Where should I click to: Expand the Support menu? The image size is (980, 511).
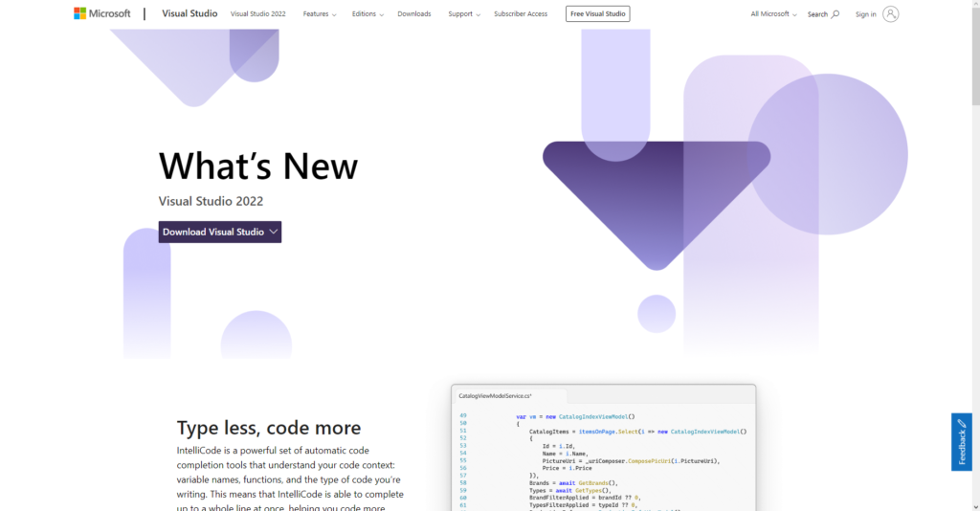click(x=464, y=14)
